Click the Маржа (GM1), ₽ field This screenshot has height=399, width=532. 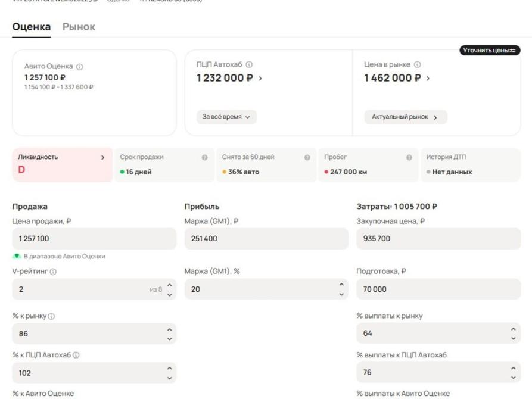point(266,239)
